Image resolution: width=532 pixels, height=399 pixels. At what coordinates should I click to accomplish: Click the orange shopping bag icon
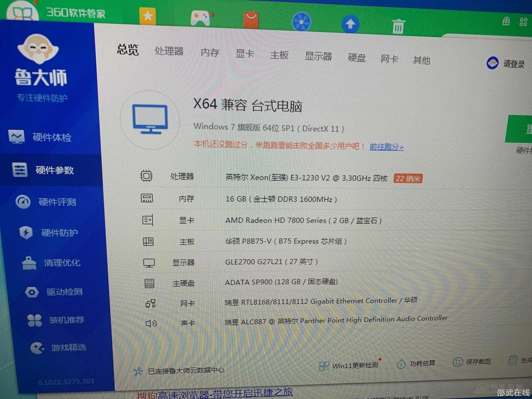pos(251,20)
